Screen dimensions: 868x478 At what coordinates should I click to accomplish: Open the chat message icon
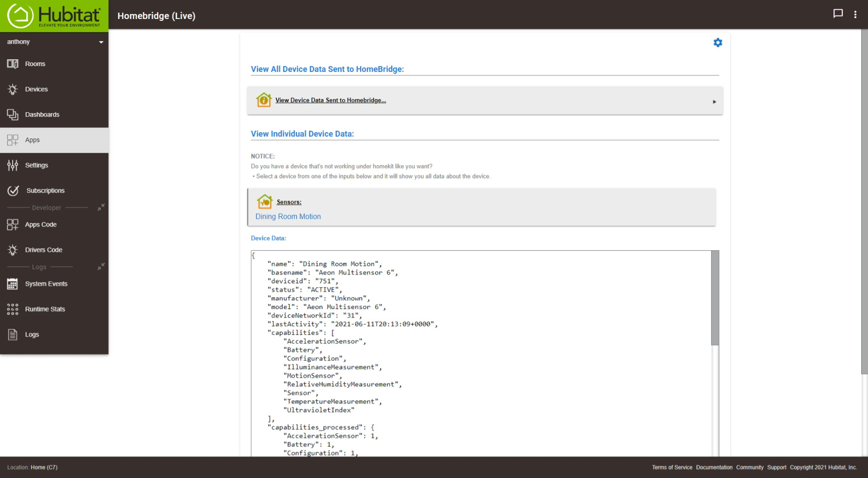[x=838, y=14]
